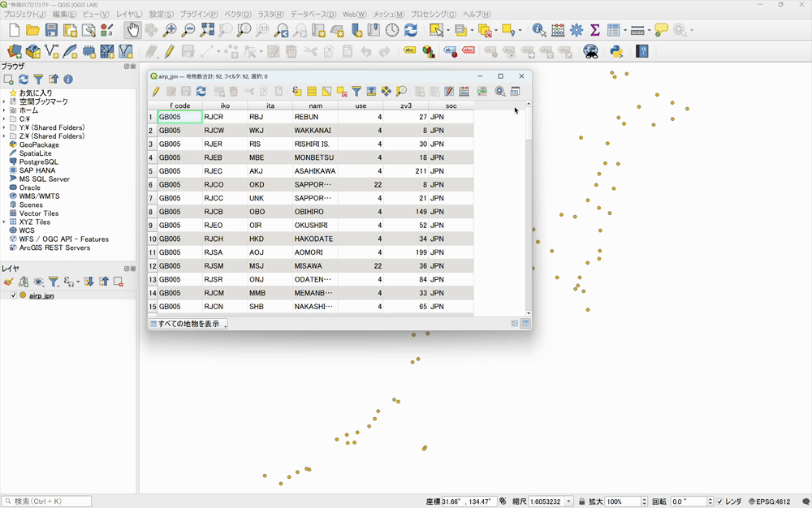Open the プロジェクト menu
The image size is (812, 508).
pyautogui.click(x=24, y=14)
